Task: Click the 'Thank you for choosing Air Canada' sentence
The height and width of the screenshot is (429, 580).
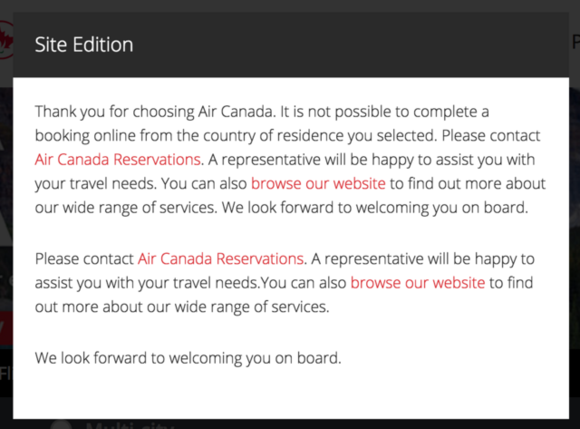Action: [155, 112]
